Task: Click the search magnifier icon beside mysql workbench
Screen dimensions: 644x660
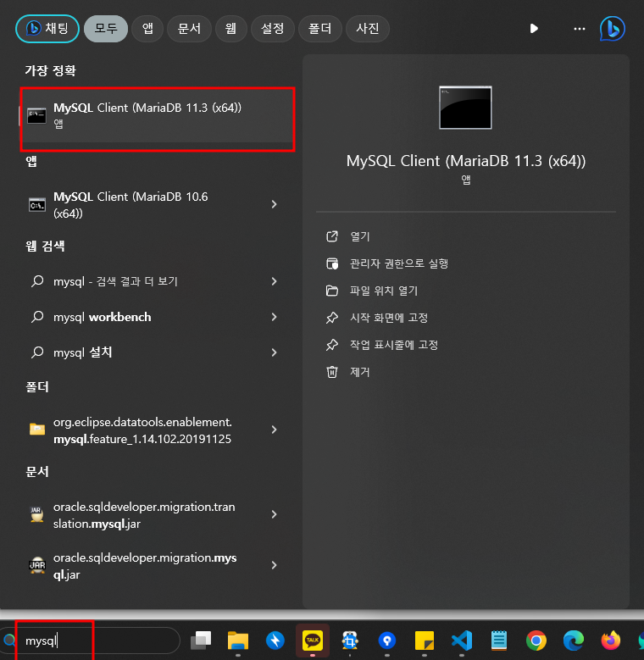Action: click(37, 317)
